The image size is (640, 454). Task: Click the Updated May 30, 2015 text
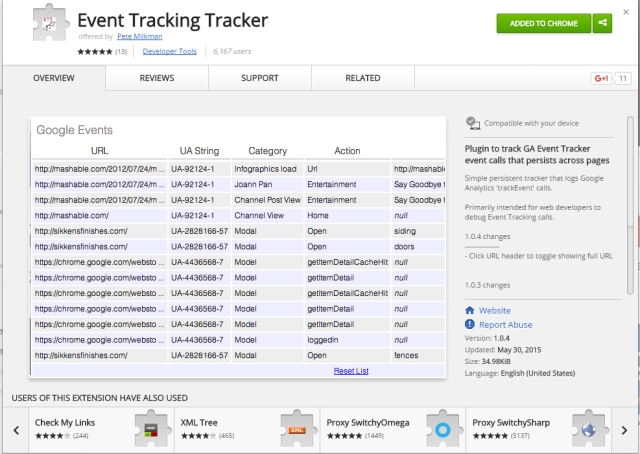tap(503, 350)
